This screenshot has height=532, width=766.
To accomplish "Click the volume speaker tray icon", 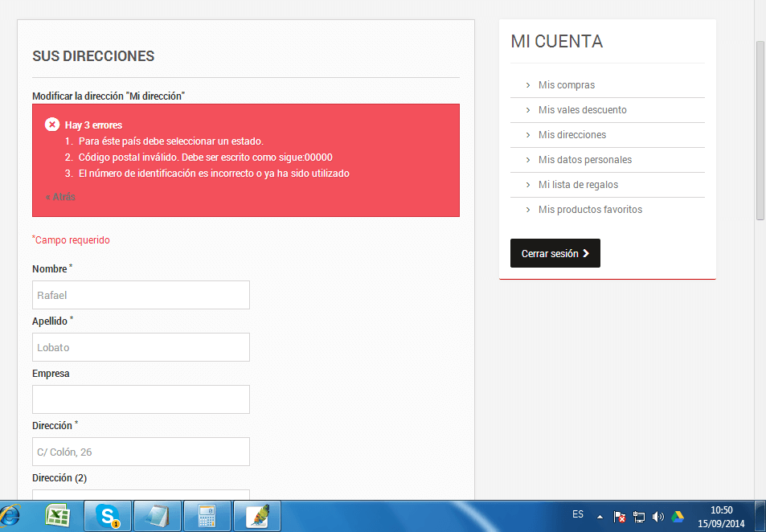I will click(x=658, y=517).
